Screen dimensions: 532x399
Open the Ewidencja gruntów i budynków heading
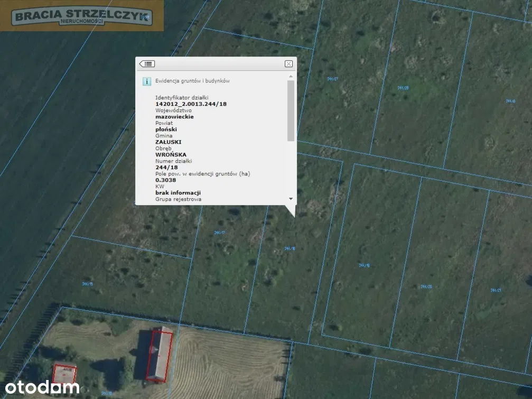tap(192, 81)
